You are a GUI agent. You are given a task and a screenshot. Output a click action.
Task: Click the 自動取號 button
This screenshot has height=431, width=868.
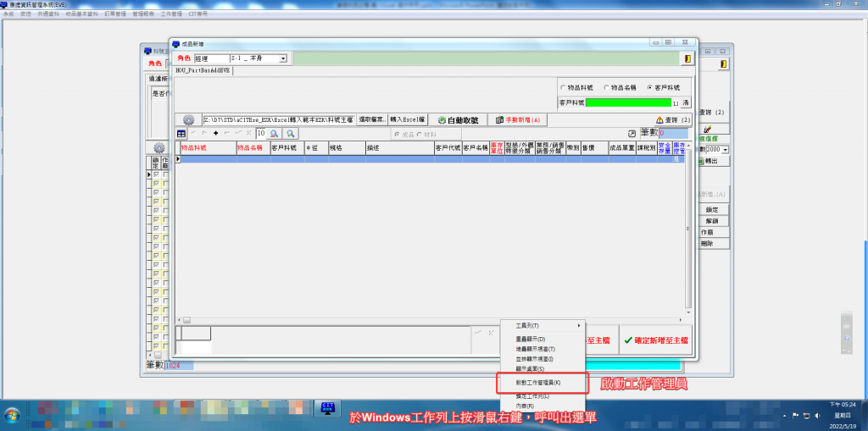pyautogui.click(x=459, y=120)
